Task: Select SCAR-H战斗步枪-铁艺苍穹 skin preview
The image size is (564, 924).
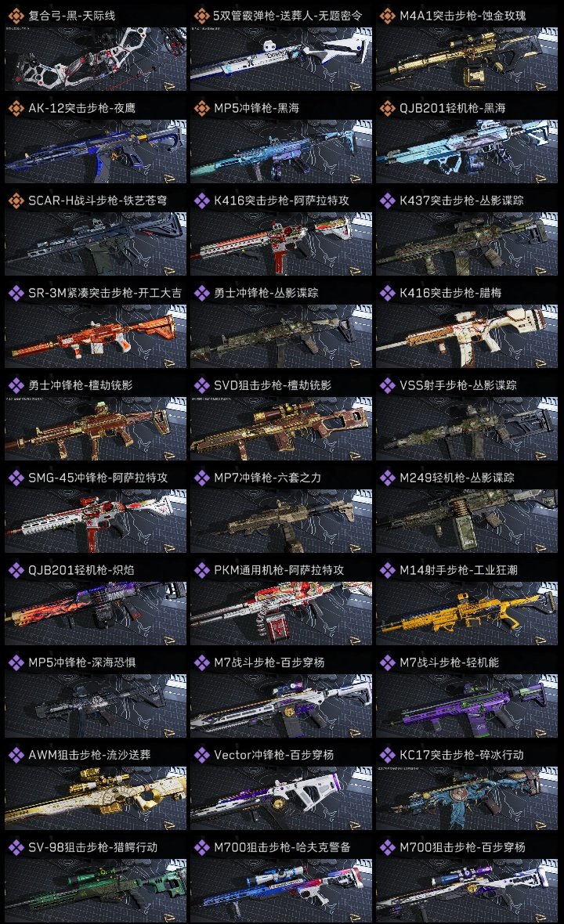Action: (96, 244)
